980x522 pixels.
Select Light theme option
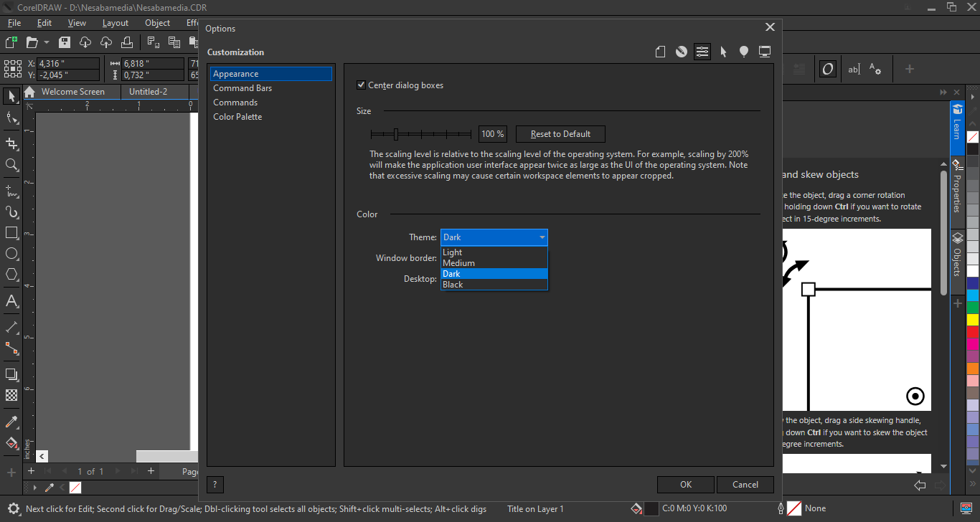click(x=453, y=252)
